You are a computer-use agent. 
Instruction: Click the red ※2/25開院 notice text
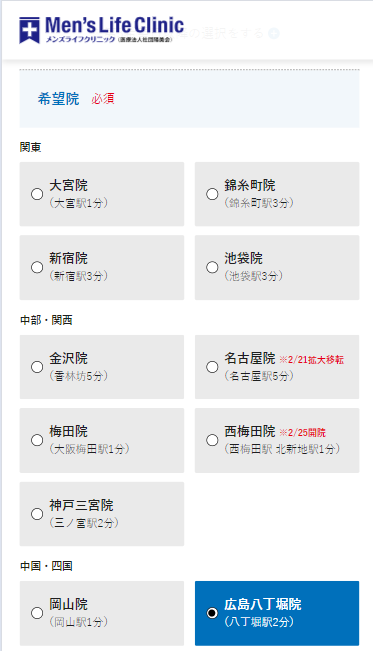click(x=302, y=433)
